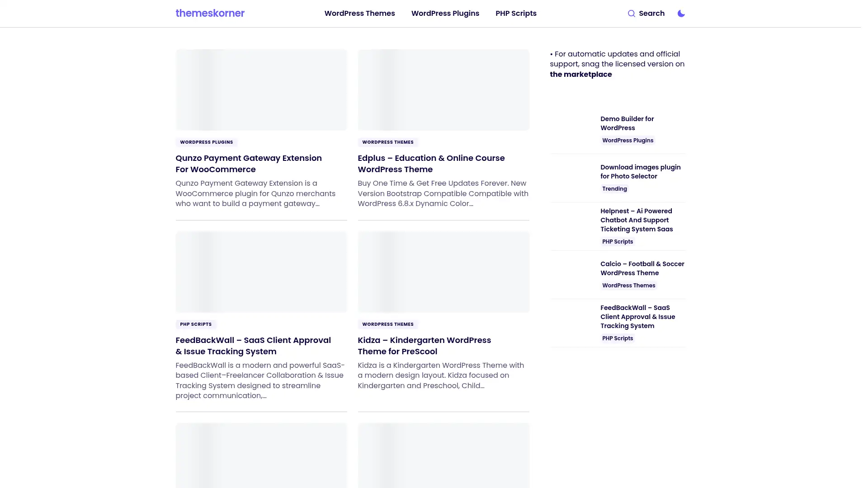Viewport: 868px width, 488px height.
Task: Open the Edplus Education WordPress Theme post
Action: [431, 164]
